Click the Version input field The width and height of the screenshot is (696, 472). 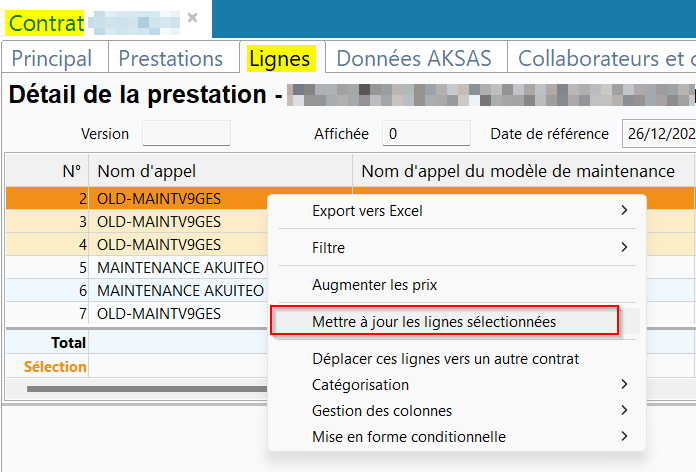point(186,133)
